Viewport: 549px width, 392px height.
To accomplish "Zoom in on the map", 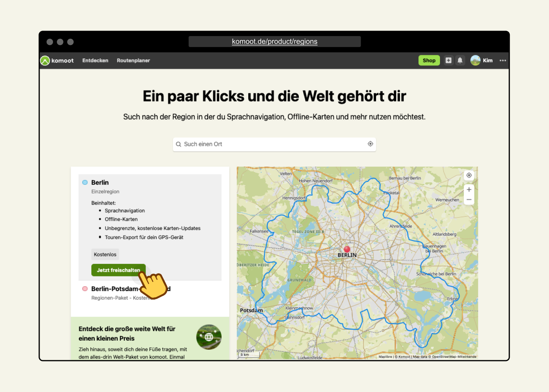I will click(x=469, y=190).
